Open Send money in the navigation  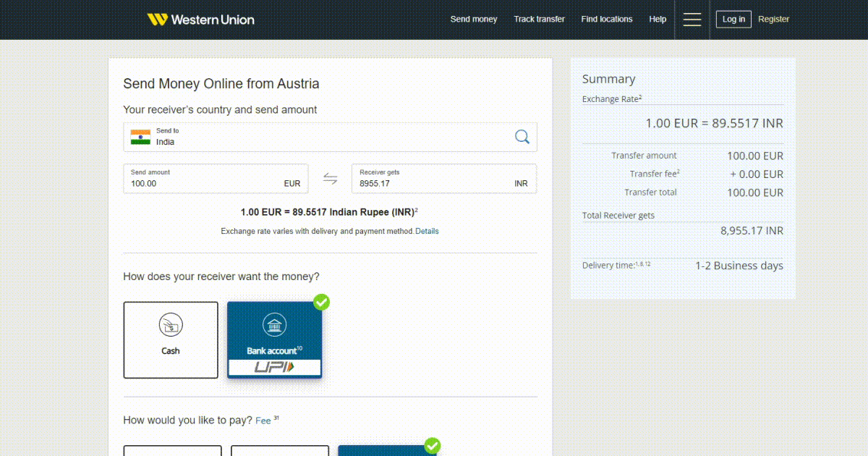tap(474, 20)
